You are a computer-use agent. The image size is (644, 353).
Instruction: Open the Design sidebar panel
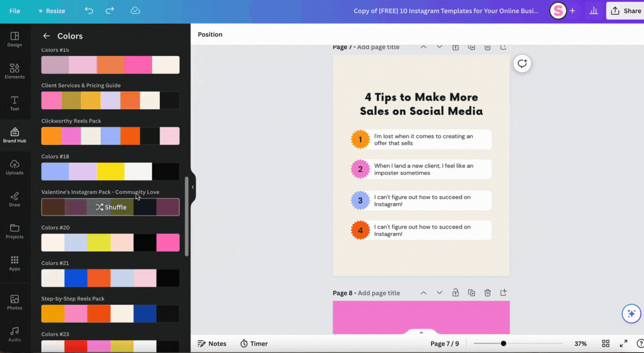(x=15, y=39)
